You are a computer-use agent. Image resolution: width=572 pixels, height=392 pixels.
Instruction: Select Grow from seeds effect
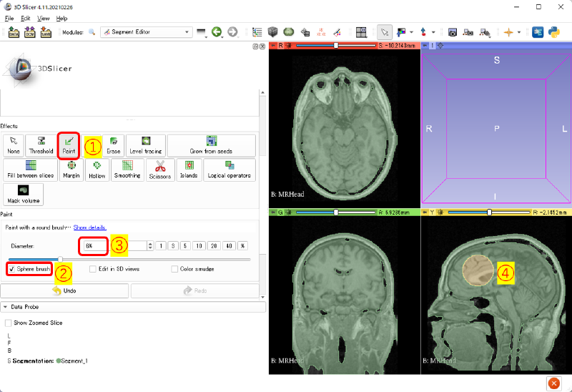pyautogui.click(x=212, y=145)
